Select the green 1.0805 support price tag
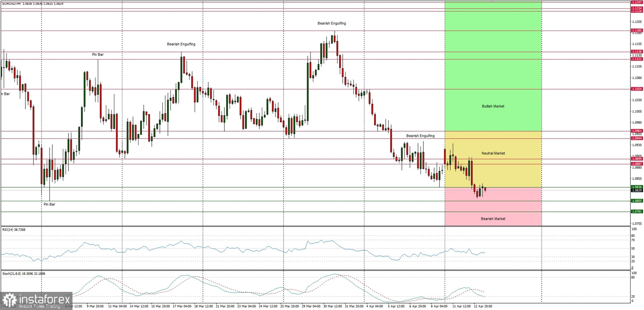644x310 pixels. [637, 201]
